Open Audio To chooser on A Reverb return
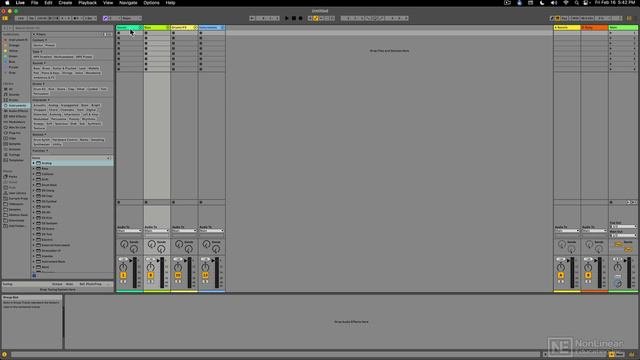This screenshot has width=640, height=360. point(567,231)
